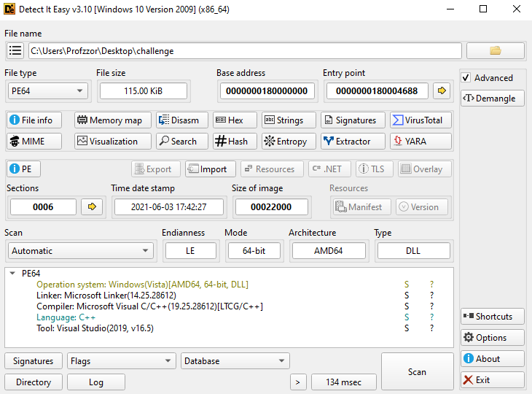Viewport: 532px width, 394px height.
Task: Click the bottom-left Signatures button
Action: (34, 360)
